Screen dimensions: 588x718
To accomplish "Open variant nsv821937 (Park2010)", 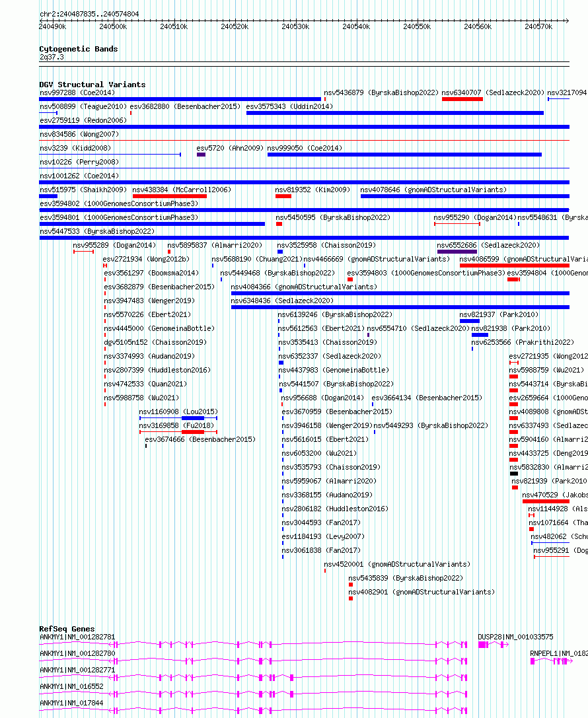I will tap(499, 314).
